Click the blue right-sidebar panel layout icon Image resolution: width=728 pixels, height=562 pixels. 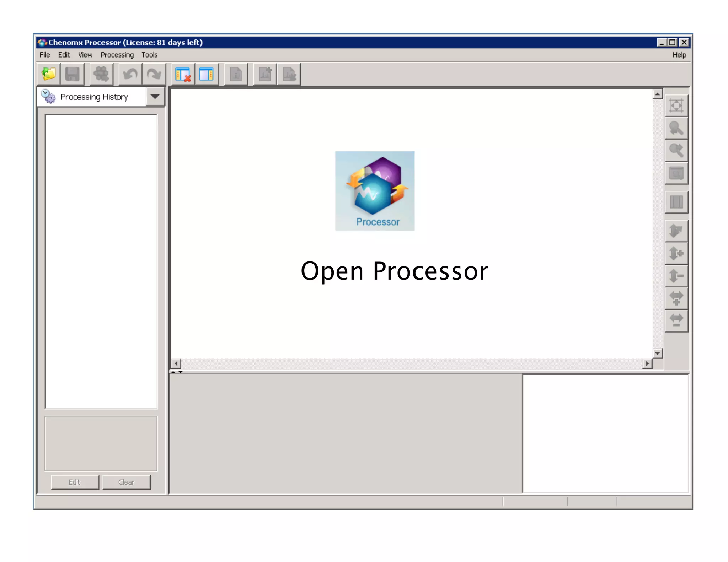[x=207, y=74]
